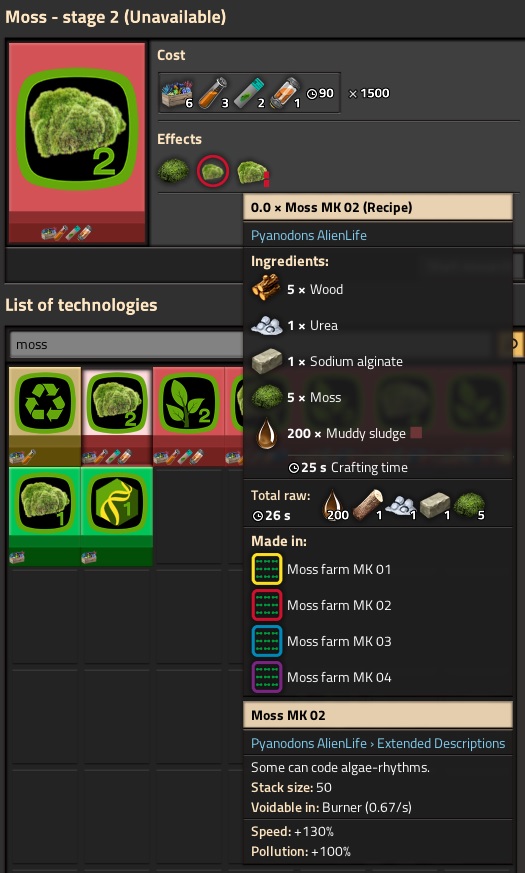Viewport: 525px width, 873px height.
Task: Click the Moss farm MK 01 entry
Action: 321,569
